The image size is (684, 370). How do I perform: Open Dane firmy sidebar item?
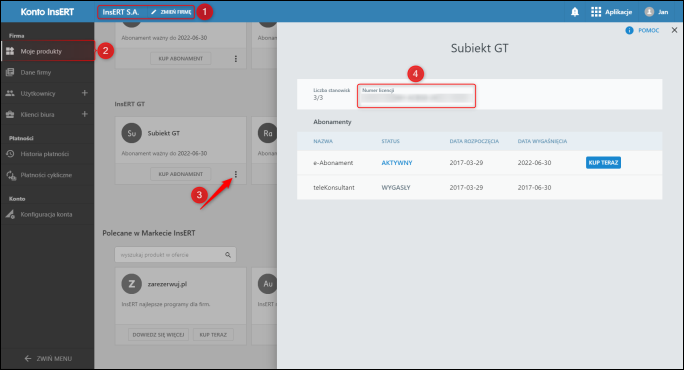48,72
